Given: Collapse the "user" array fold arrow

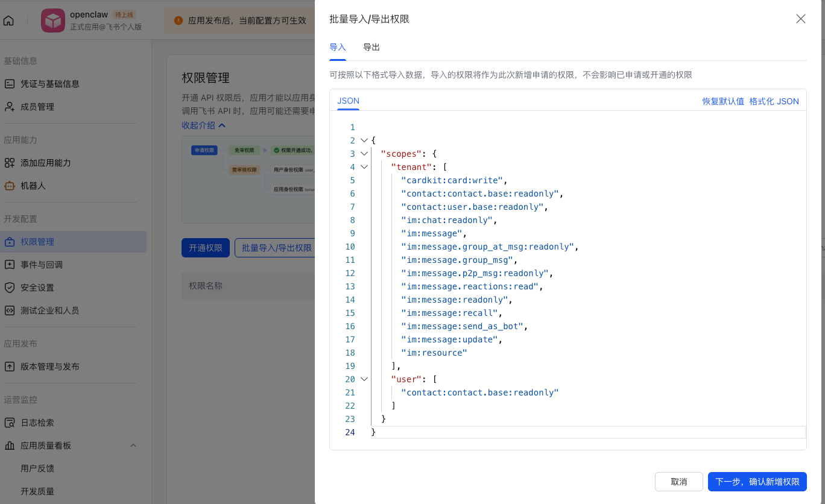Looking at the screenshot, I should click(364, 379).
